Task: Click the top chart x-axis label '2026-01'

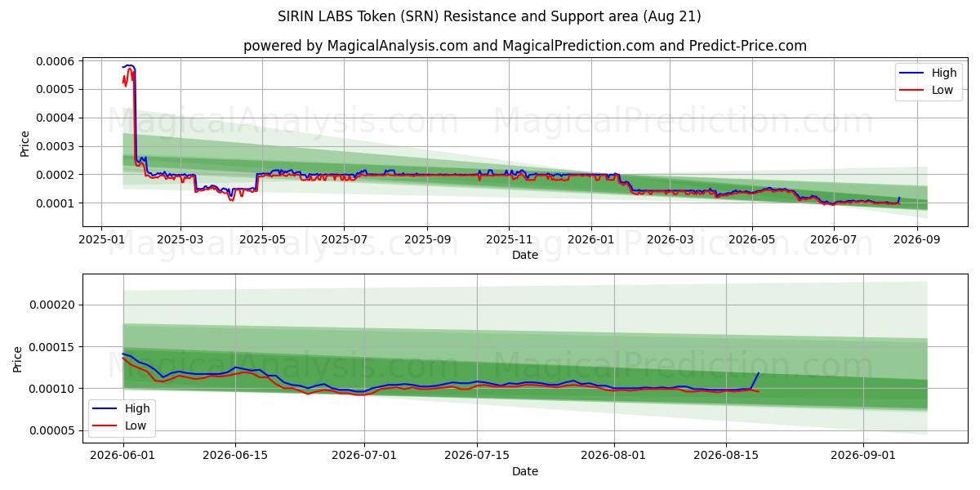Action: 590,240
